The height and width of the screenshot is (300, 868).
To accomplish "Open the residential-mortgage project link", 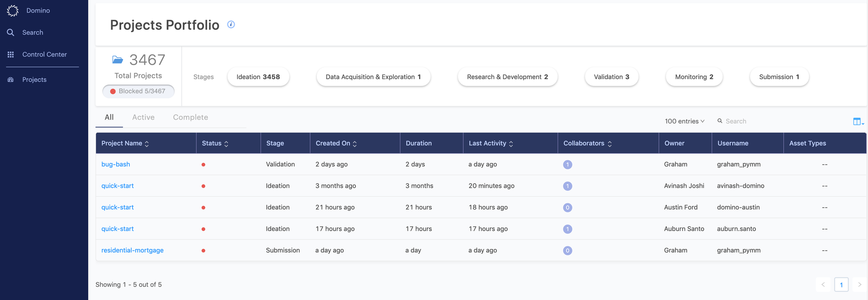I will point(132,250).
